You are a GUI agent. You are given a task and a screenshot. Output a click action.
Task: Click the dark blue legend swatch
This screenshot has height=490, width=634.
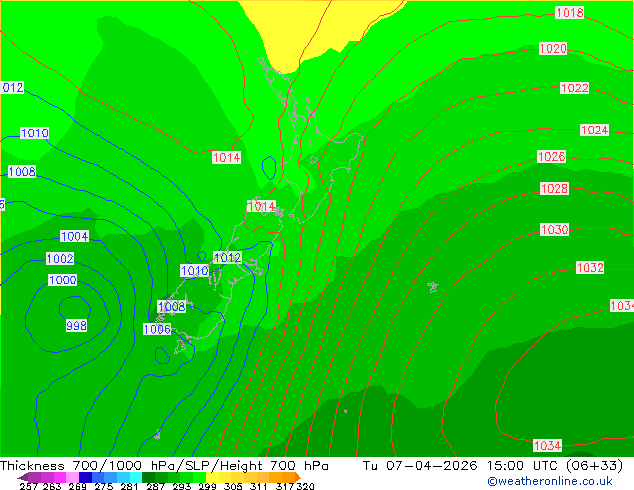coord(85,477)
